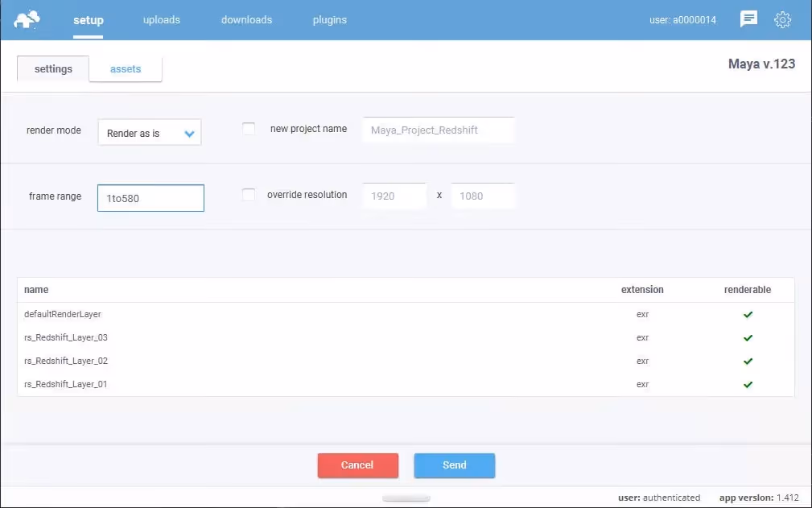Toggle renderable checkmark for rs_Redshift_Layer_03
This screenshot has height=508, width=812.
(x=748, y=337)
